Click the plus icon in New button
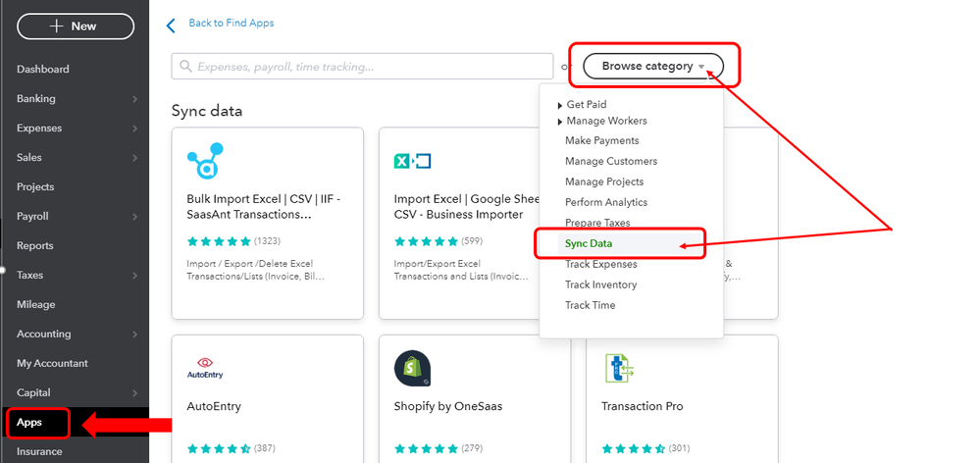 tap(57, 26)
